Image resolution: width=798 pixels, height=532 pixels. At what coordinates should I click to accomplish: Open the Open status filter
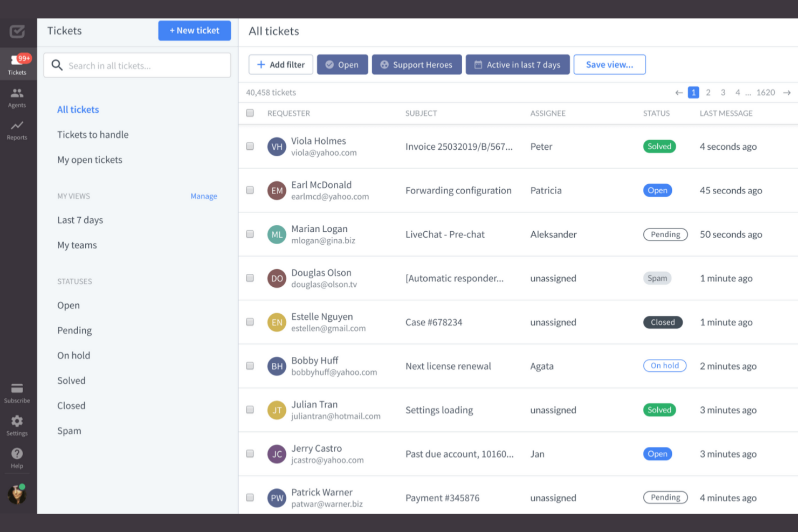pos(342,64)
